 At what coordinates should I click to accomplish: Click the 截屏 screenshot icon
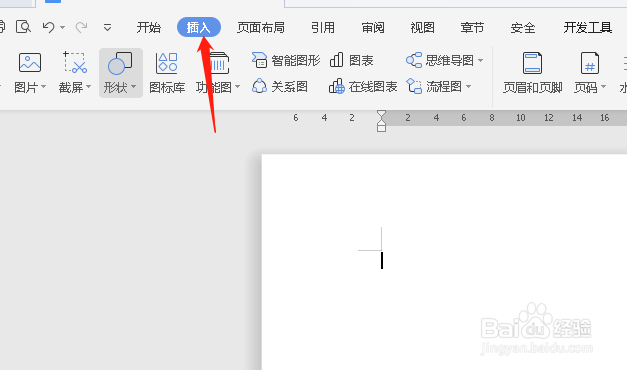click(75, 63)
